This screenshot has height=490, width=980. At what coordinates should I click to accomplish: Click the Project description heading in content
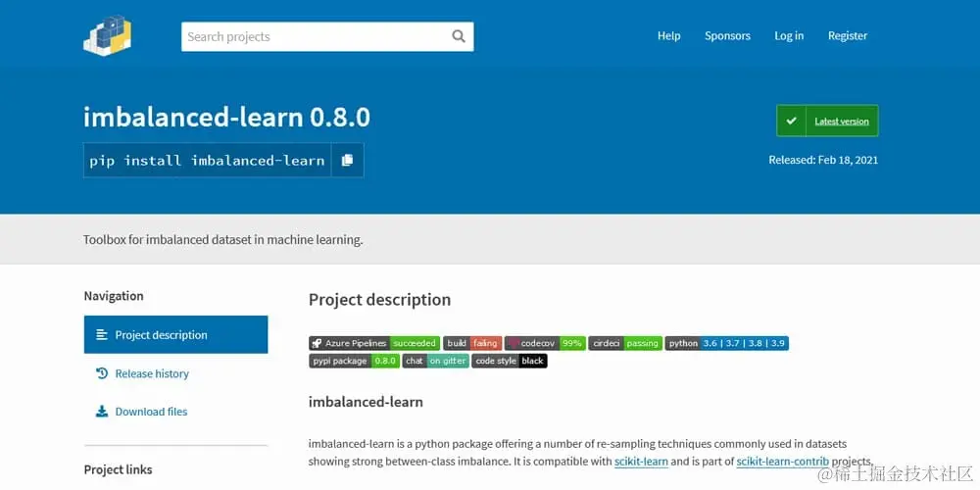[x=379, y=299]
